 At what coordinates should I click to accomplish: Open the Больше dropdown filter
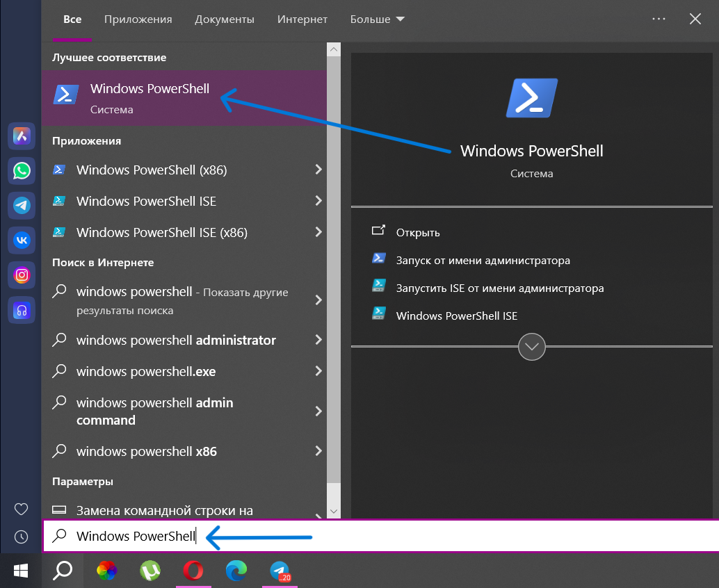point(378,19)
